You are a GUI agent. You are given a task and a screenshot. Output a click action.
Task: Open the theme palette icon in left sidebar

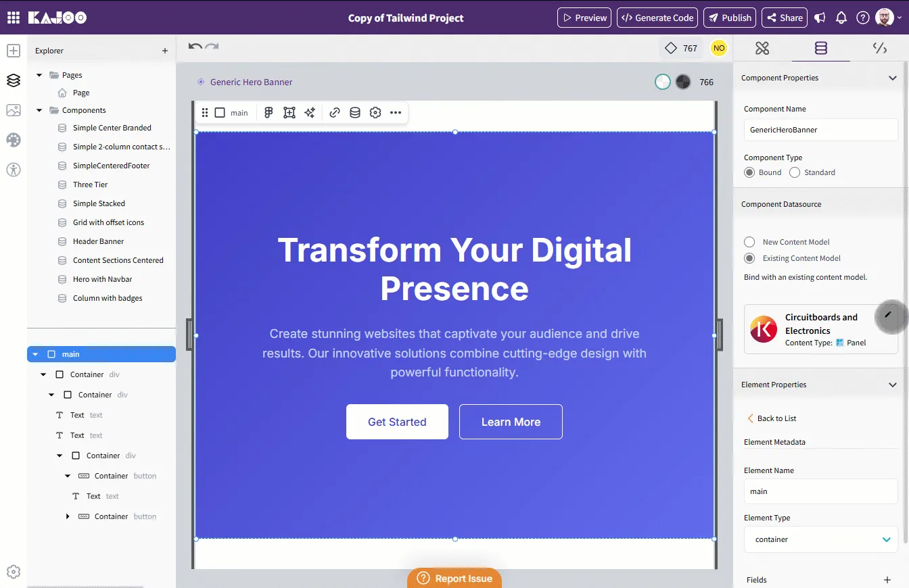(x=14, y=140)
